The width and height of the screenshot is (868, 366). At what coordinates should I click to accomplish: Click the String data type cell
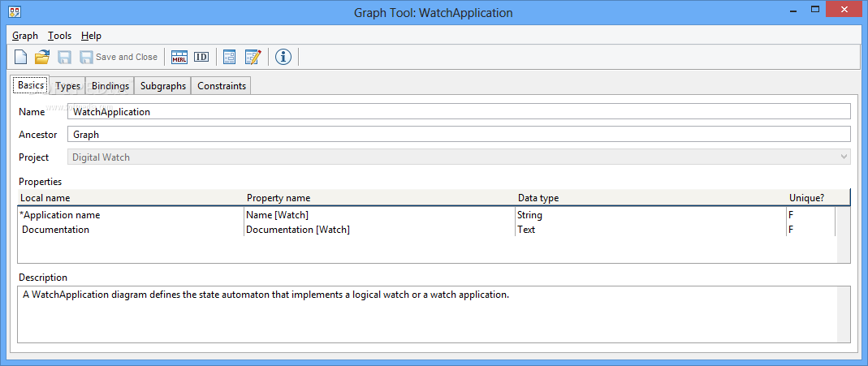650,215
